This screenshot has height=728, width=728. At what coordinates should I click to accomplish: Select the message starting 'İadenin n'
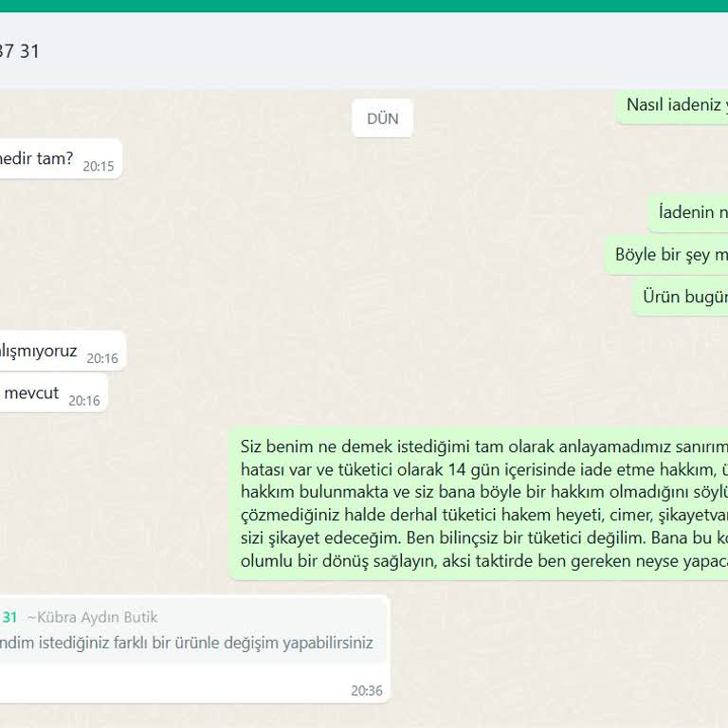pos(688,212)
